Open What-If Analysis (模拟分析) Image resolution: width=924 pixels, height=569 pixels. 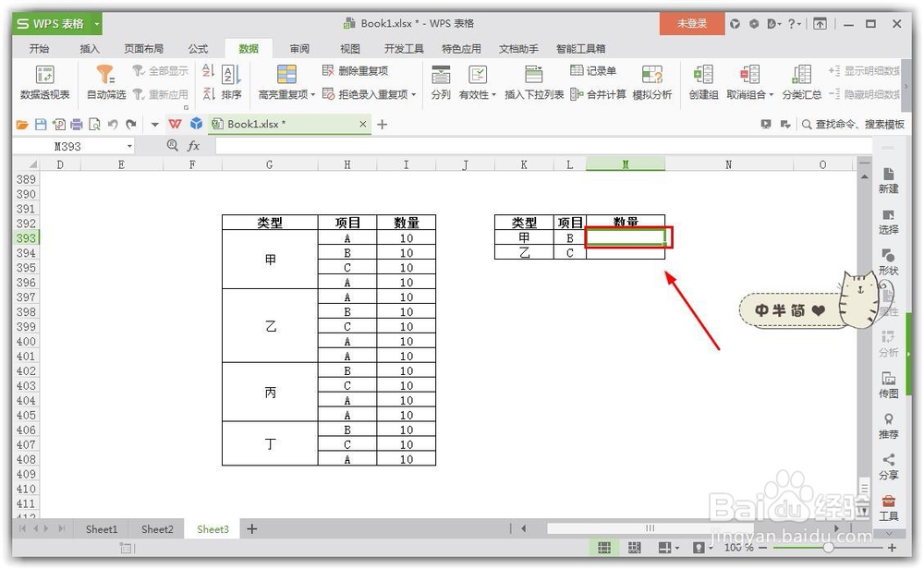(x=651, y=82)
